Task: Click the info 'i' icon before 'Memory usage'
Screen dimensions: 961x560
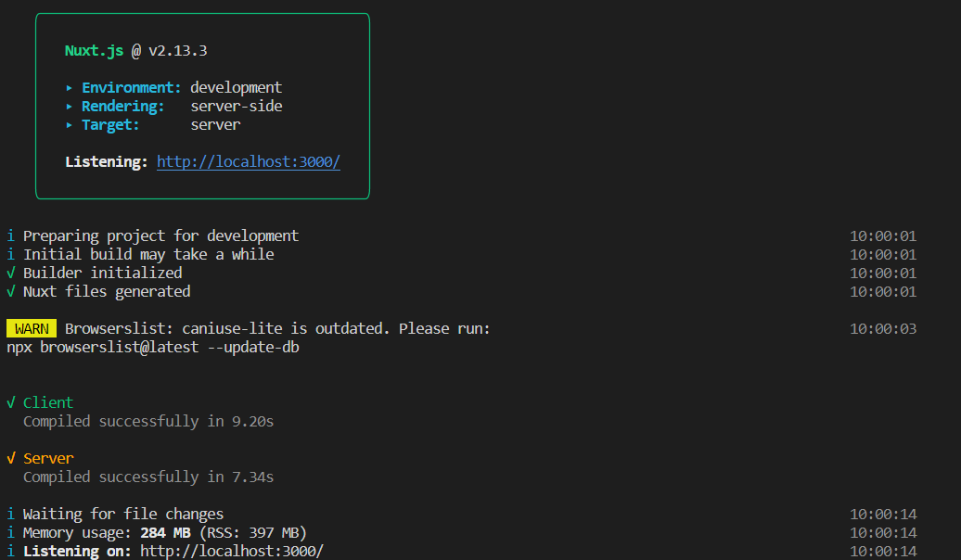Action: pyautogui.click(x=10, y=532)
